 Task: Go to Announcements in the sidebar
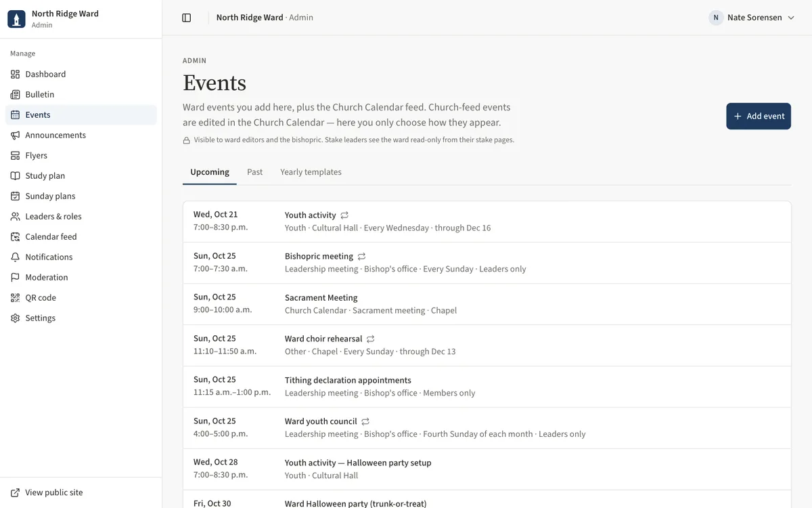[x=81, y=135]
